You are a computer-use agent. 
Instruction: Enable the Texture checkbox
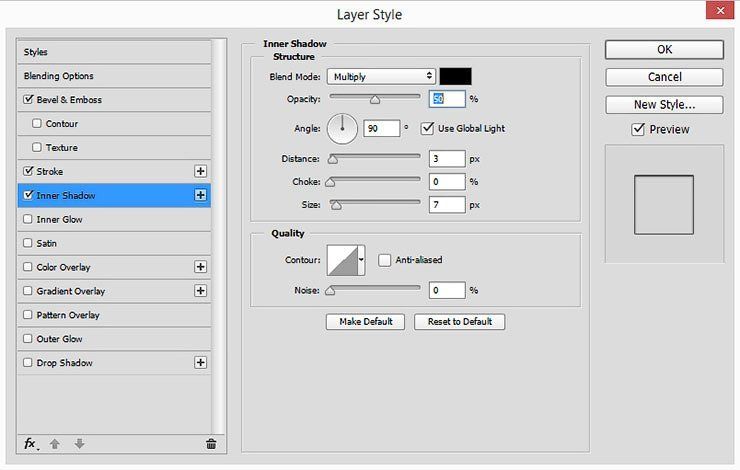coord(37,147)
